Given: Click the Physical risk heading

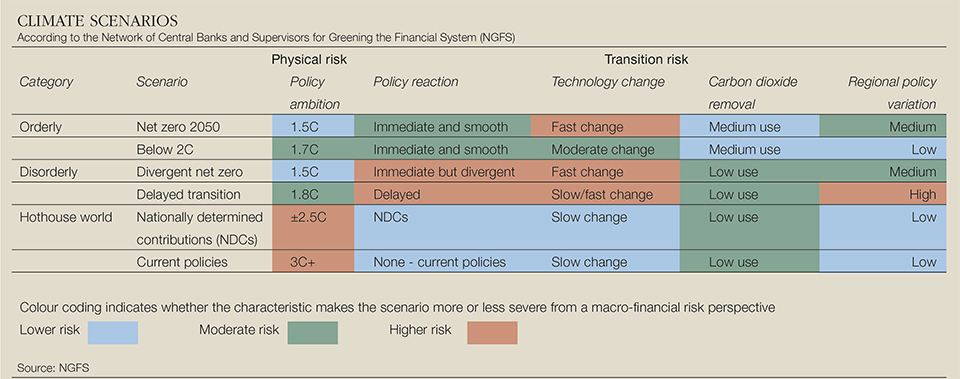Looking at the screenshot, I should [310, 60].
